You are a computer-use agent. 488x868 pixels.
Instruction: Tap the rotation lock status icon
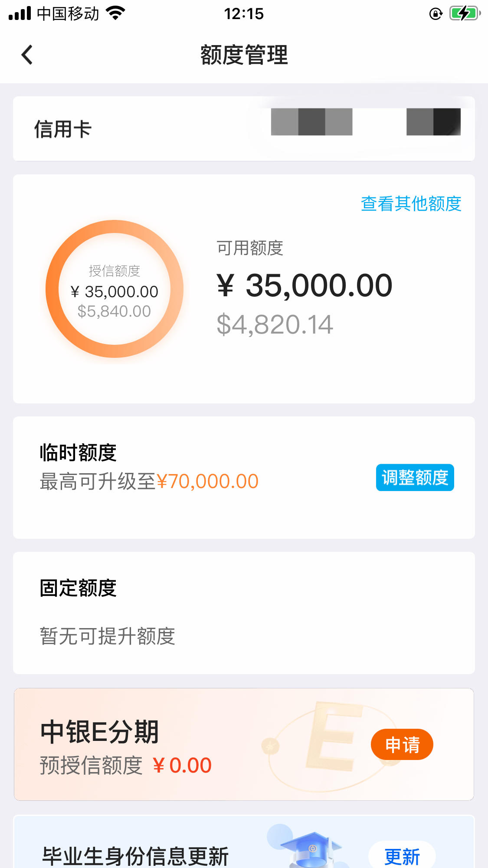[436, 14]
